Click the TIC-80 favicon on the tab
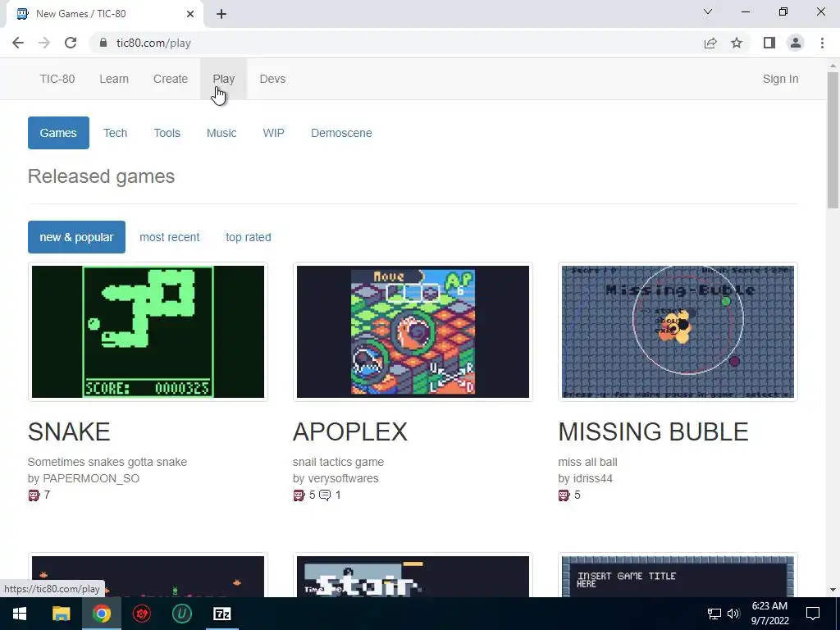Image resolution: width=840 pixels, height=630 pixels. (22, 14)
